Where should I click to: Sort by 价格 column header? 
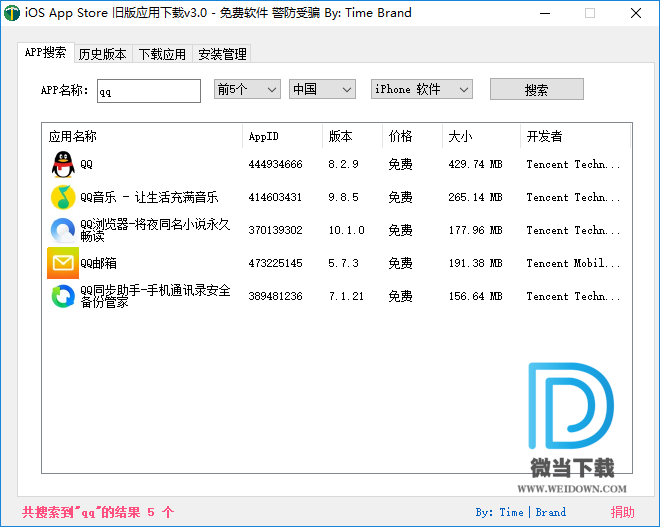coord(412,136)
